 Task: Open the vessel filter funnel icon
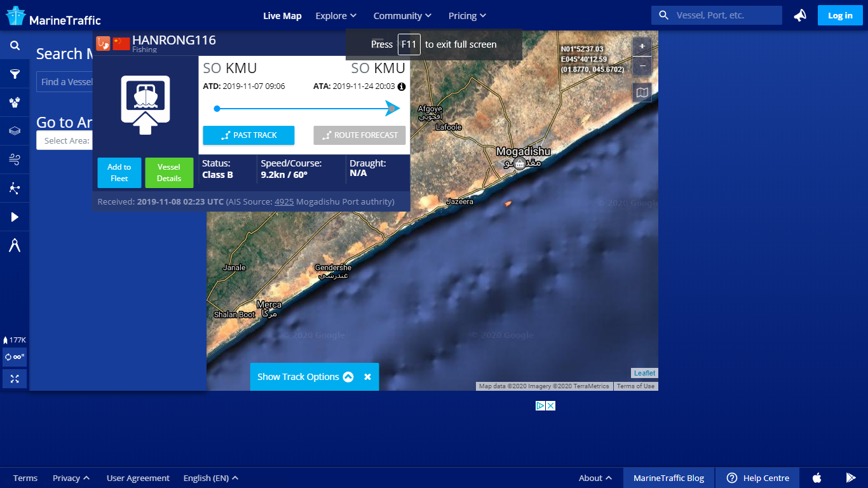[x=15, y=74]
